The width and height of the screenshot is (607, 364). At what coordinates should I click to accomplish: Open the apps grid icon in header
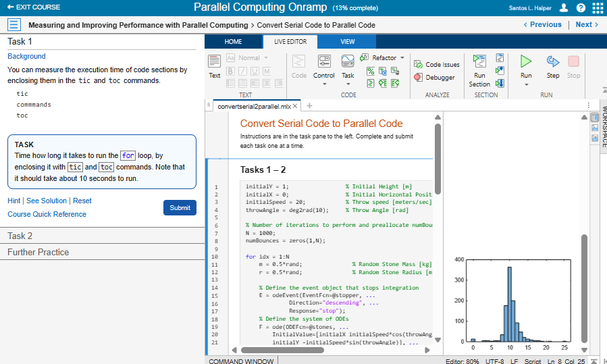click(598, 7)
